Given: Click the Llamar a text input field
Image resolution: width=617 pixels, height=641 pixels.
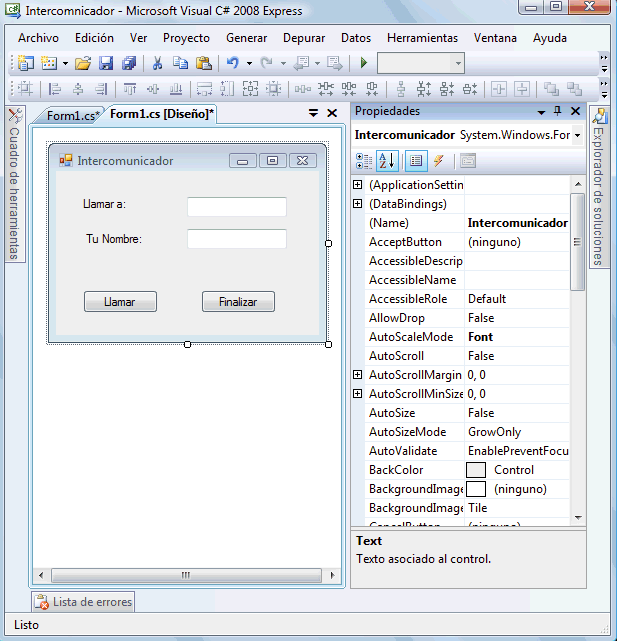Looking at the screenshot, I should pyautogui.click(x=237, y=207).
